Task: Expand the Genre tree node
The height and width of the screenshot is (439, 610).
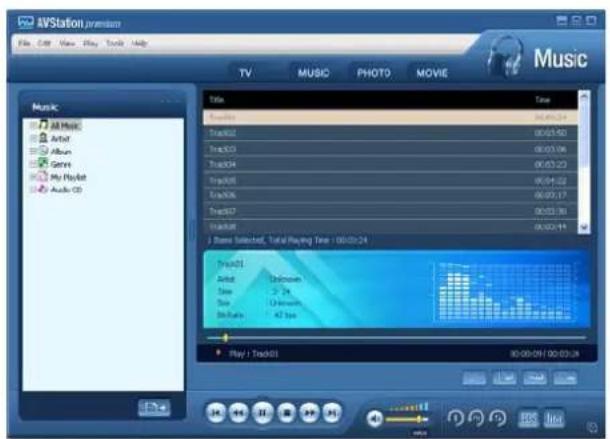Action: point(33,164)
